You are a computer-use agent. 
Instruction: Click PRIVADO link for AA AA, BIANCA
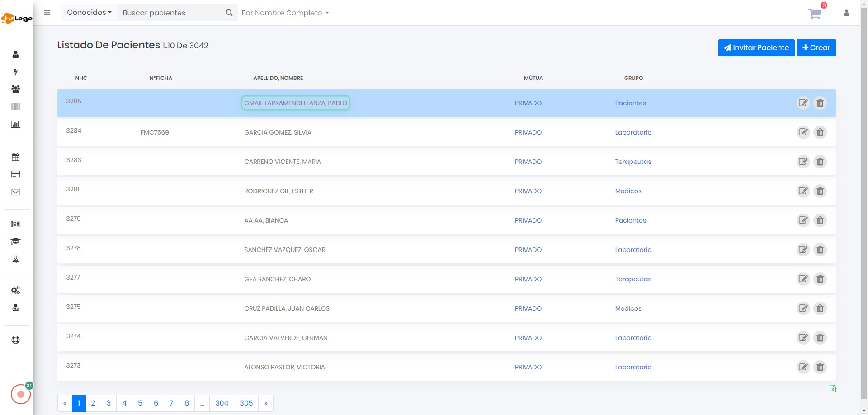click(x=528, y=220)
